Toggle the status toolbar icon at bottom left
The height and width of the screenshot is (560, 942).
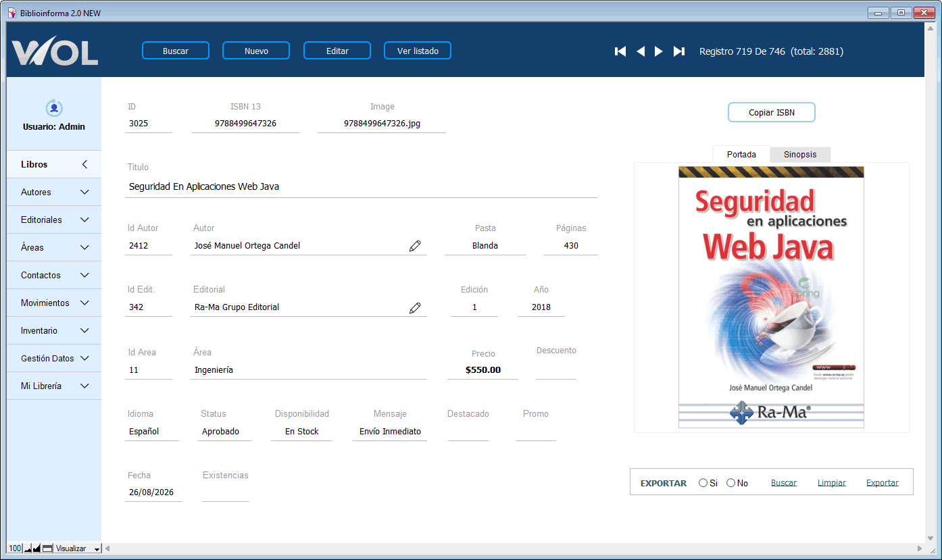coord(47,549)
